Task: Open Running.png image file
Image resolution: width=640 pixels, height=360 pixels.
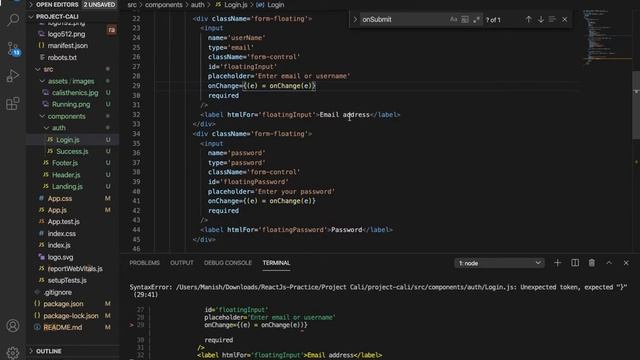Action: 73,104
